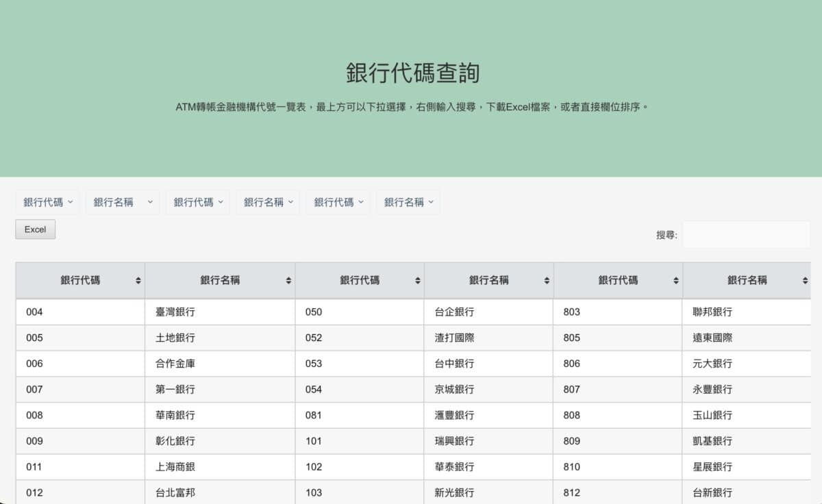The width and height of the screenshot is (822, 504).
Task: Select the 玉山銀行 table cell
Action: 712,415
